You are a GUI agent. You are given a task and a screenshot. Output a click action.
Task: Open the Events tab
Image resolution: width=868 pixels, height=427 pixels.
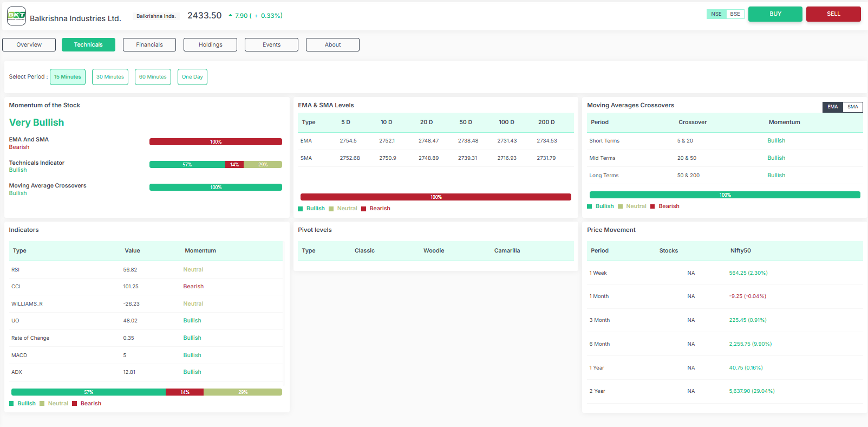[x=272, y=45]
